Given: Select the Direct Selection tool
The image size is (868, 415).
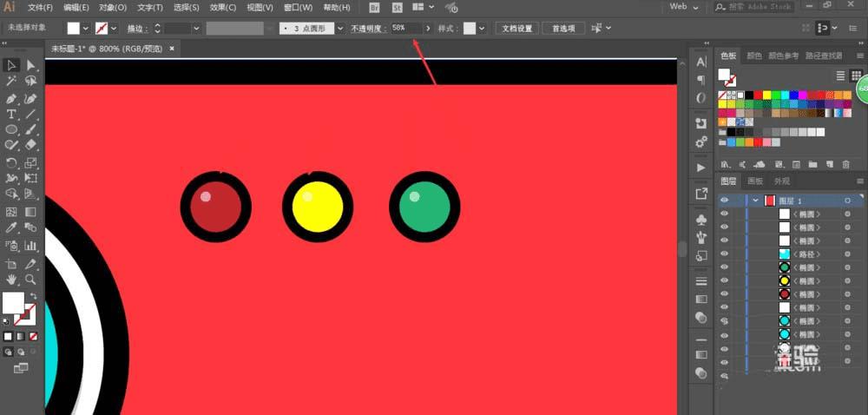Looking at the screenshot, I should tap(30, 65).
